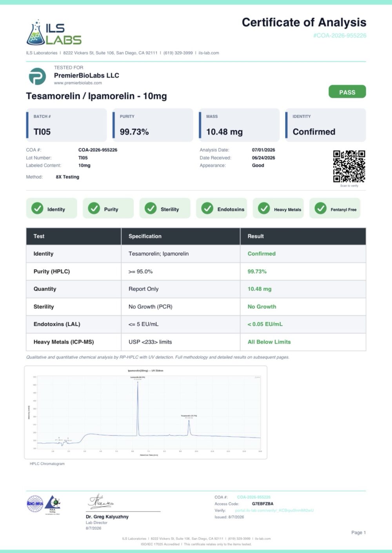
Task: Open the www.premierbiolabs.com website link
Action: (x=78, y=83)
